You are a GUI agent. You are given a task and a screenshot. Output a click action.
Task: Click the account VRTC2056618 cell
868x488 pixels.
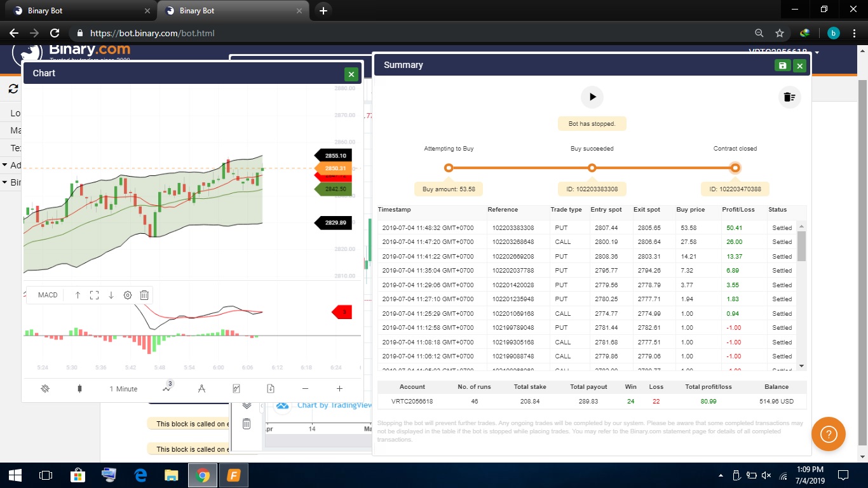[x=412, y=402]
